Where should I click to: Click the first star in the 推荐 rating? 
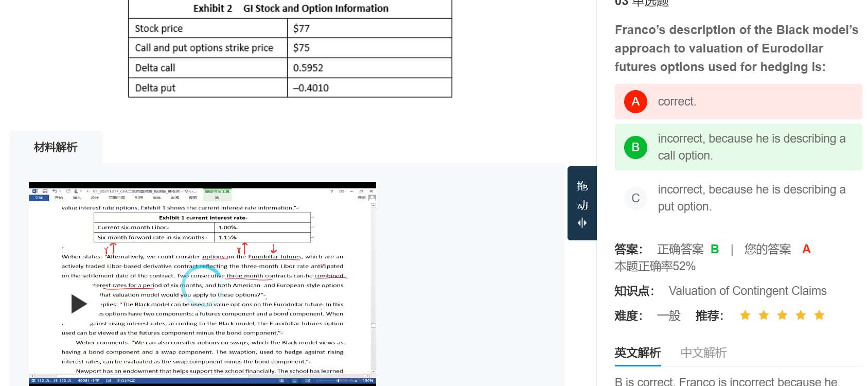745,315
